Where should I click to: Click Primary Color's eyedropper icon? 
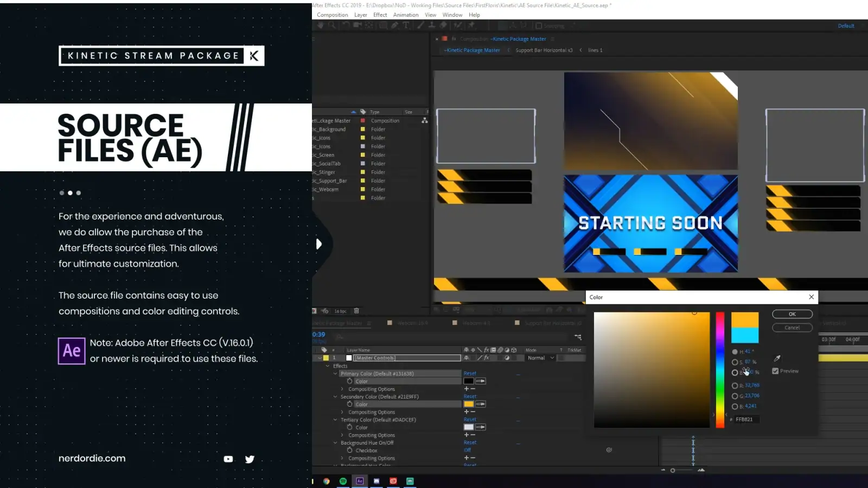[x=481, y=381]
